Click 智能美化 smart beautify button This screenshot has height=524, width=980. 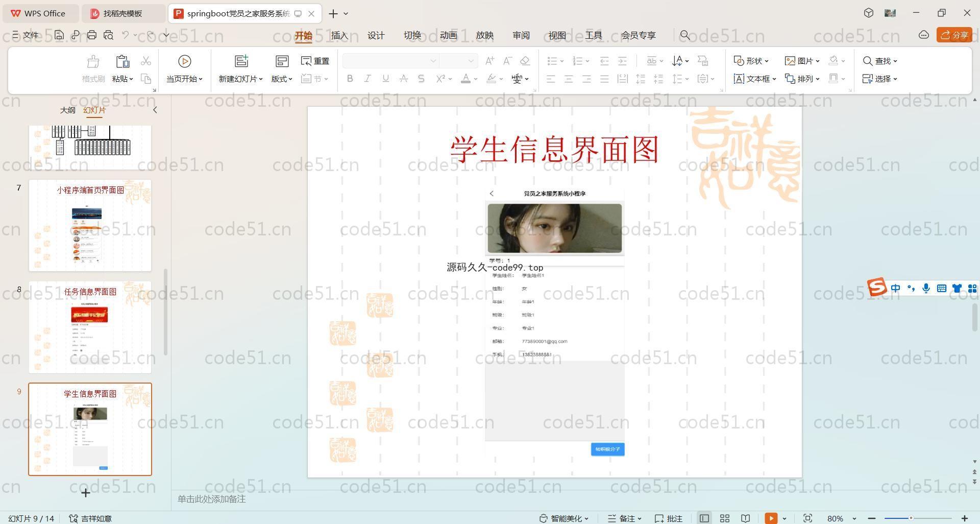click(564, 518)
